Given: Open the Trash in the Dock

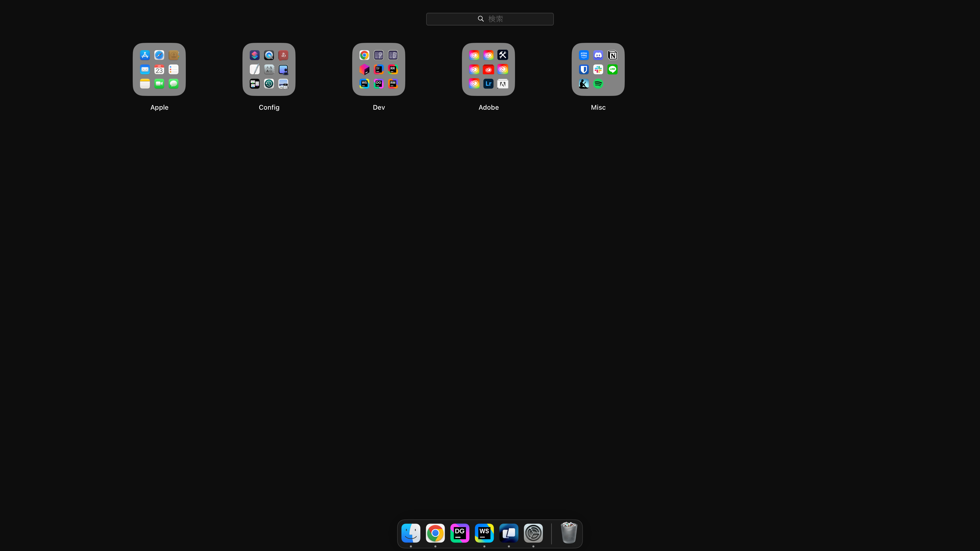Looking at the screenshot, I should tap(569, 533).
